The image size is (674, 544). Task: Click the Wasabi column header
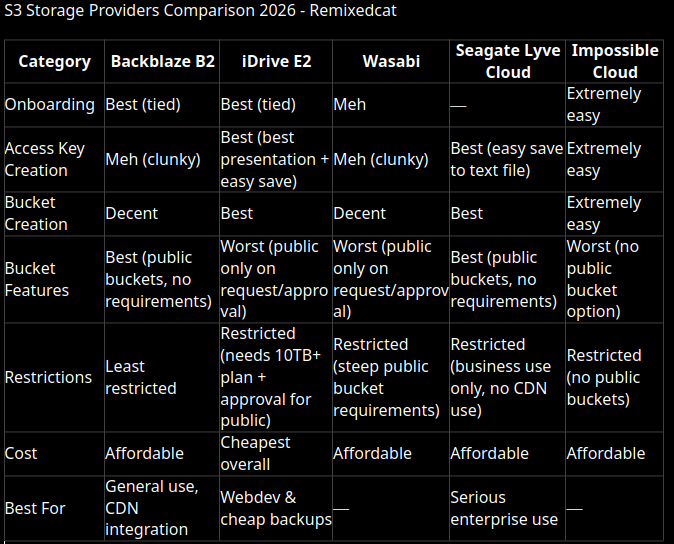click(391, 61)
